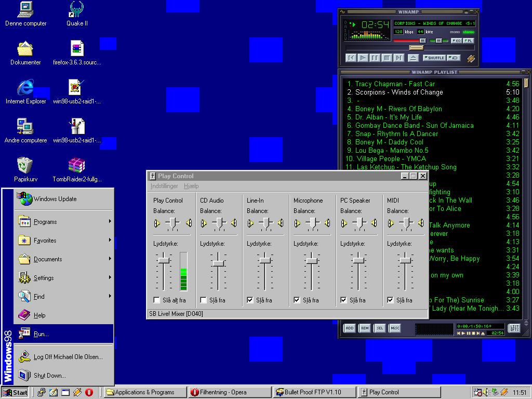Image resolution: width=532 pixels, height=399 pixels.
Task: Click Winamp eject open file button
Action: point(413,58)
